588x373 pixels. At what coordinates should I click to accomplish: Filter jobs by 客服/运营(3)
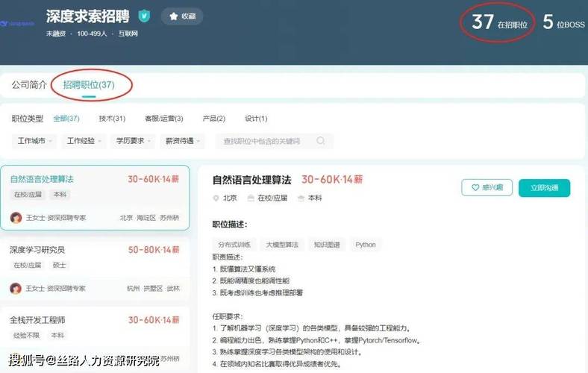point(164,119)
